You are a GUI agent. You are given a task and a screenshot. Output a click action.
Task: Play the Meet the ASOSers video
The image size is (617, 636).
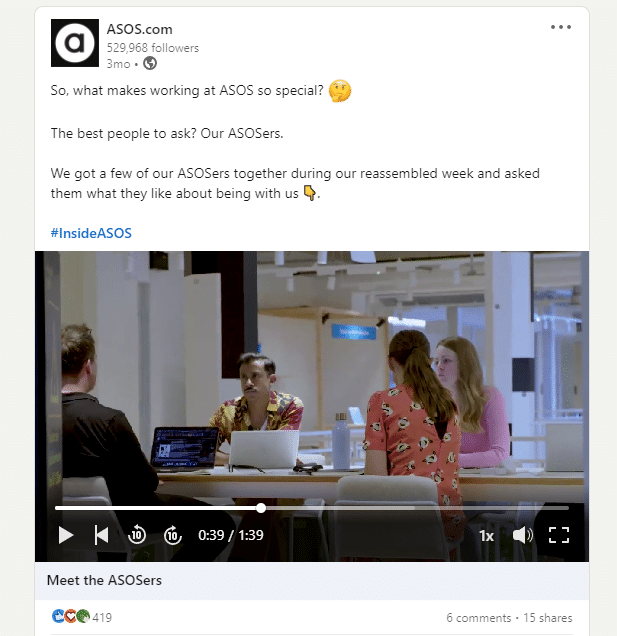(66, 535)
